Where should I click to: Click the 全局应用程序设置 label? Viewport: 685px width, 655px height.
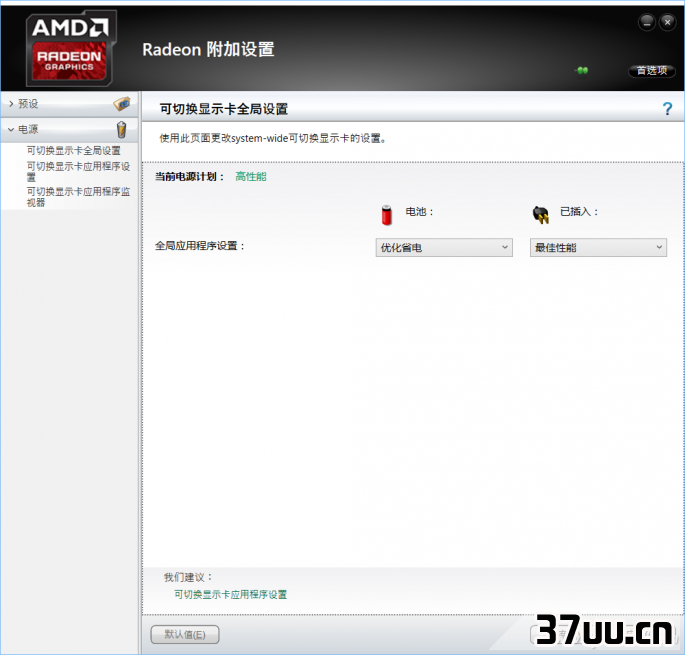tap(200, 246)
